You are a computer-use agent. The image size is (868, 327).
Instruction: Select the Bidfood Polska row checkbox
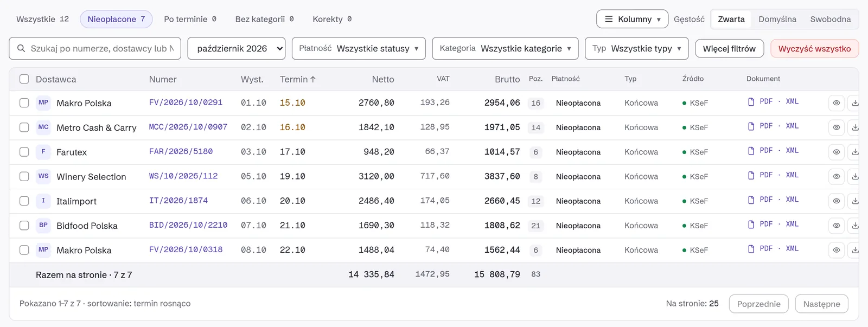(x=24, y=226)
